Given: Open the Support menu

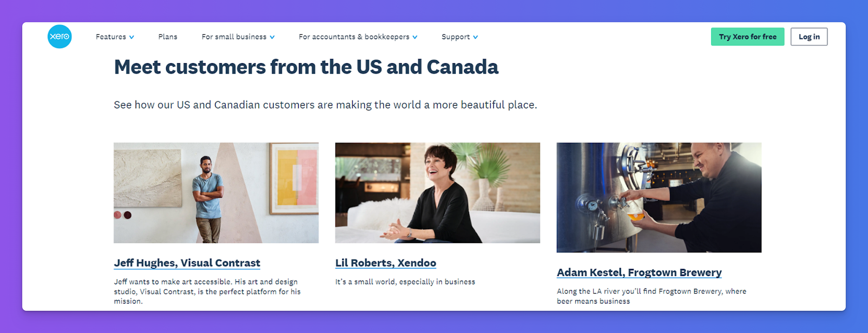Looking at the screenshot, I should (x=455, y=37).
